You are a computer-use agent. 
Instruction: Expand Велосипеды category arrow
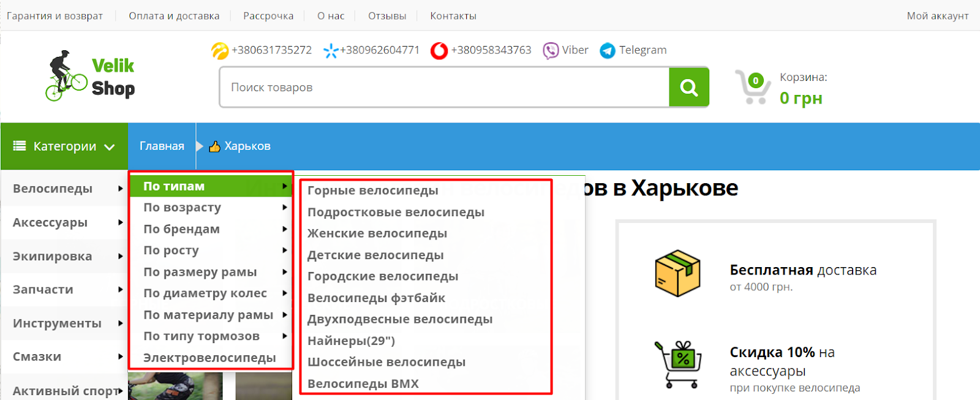point(121,189)
